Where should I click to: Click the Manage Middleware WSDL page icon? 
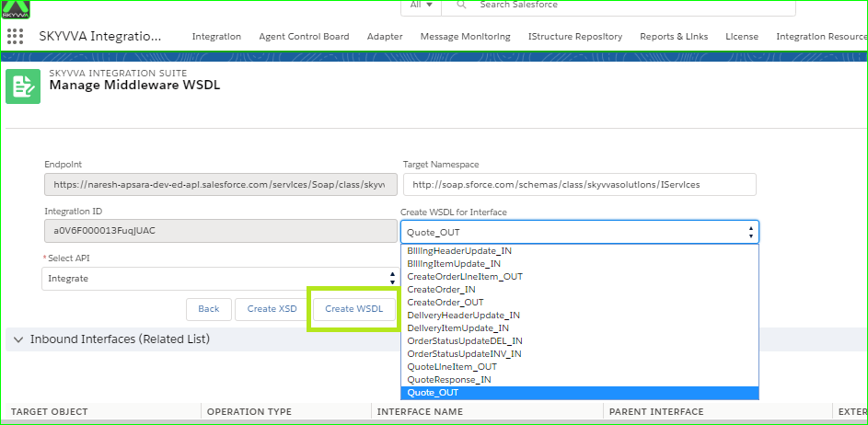coord(23,86)
